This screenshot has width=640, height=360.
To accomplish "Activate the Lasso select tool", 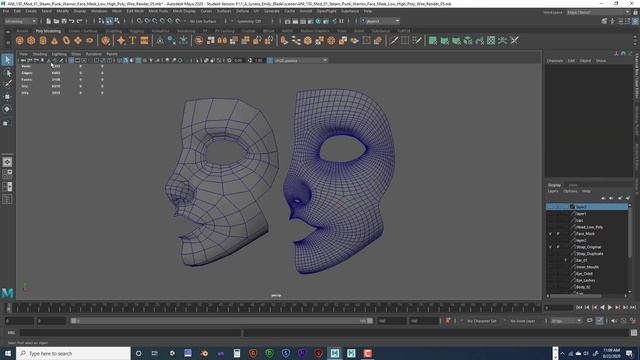I will (x=7, y=73).
